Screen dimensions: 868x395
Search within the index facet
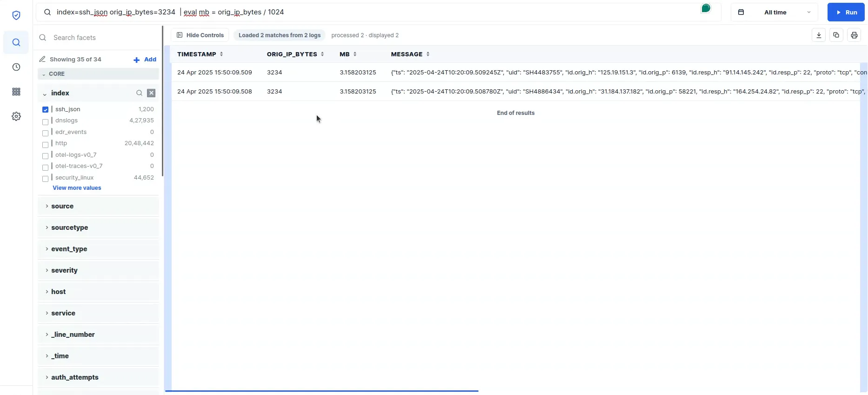point(139,93)
